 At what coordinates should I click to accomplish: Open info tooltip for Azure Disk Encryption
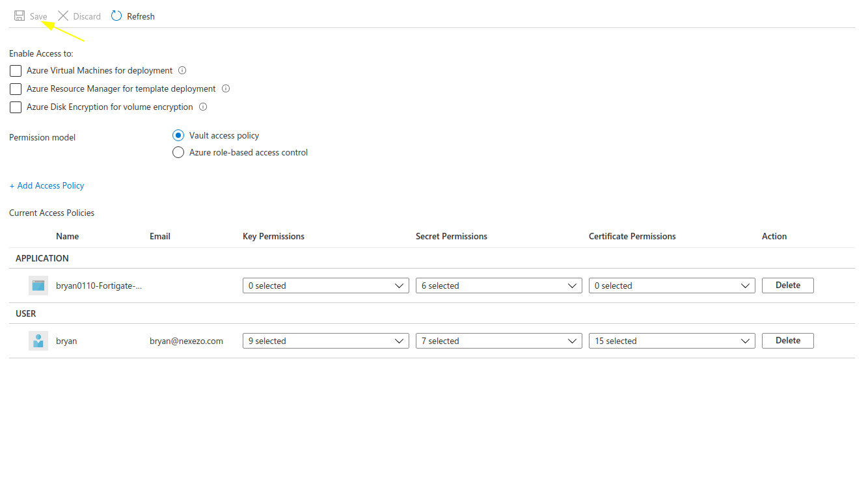pyautogui.click(x=203, y=107)
